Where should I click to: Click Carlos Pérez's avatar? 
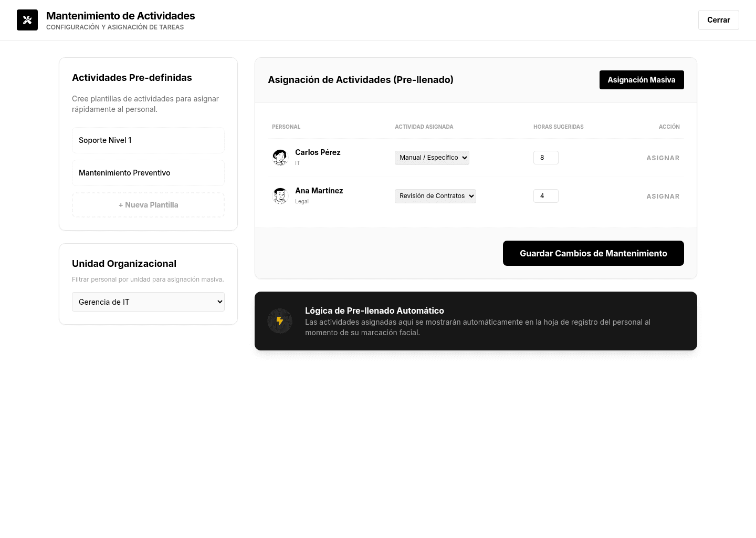(x=280, y=158)
